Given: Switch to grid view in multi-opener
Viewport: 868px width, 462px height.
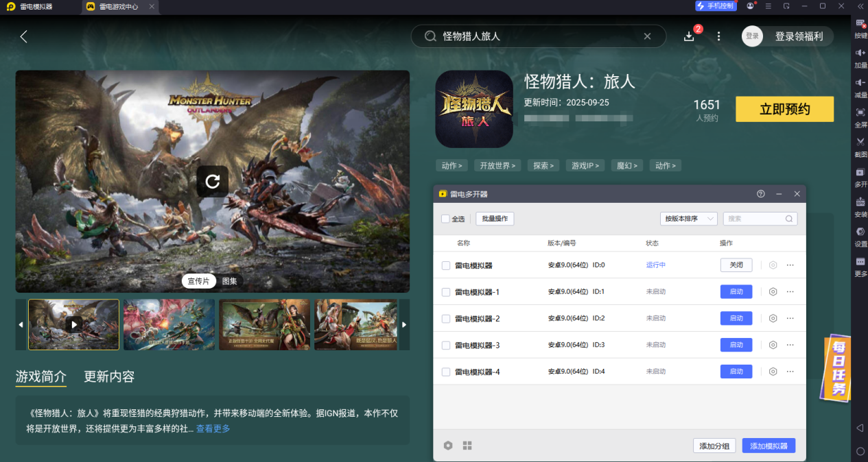Looking at the screenshot, I should 467,446.
